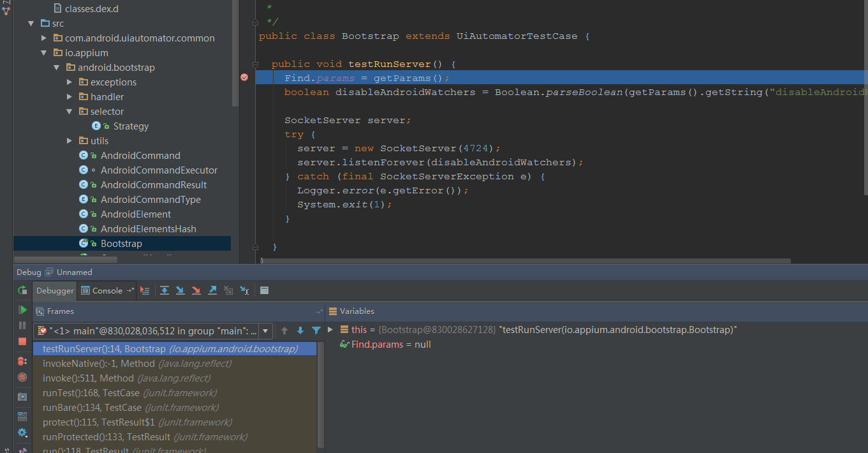
Task: Select the protect():115 TestResult$1 frame
Action: [x=175, y=422]
